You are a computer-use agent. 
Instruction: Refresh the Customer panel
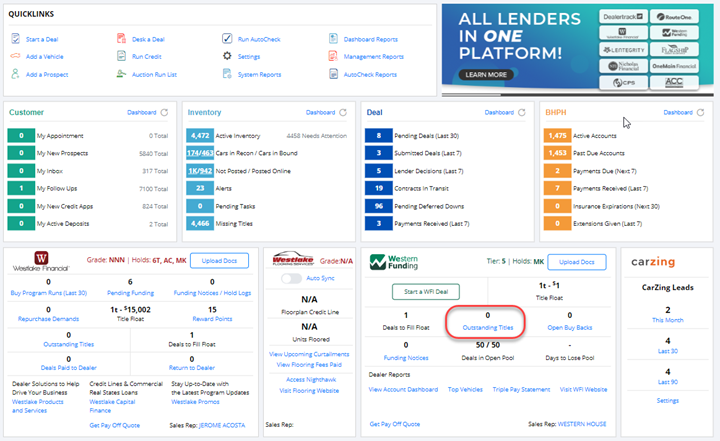pos(164,113)
